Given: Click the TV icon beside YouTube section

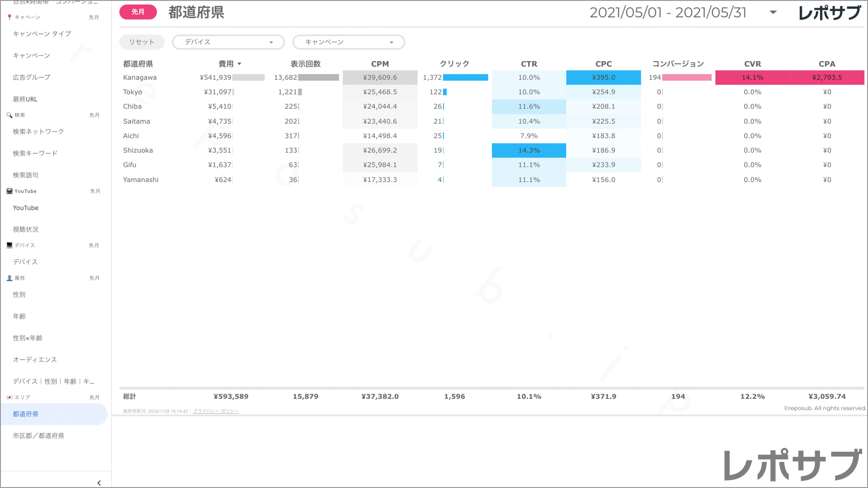Looking at the screenshot, I should pos(9,191).
